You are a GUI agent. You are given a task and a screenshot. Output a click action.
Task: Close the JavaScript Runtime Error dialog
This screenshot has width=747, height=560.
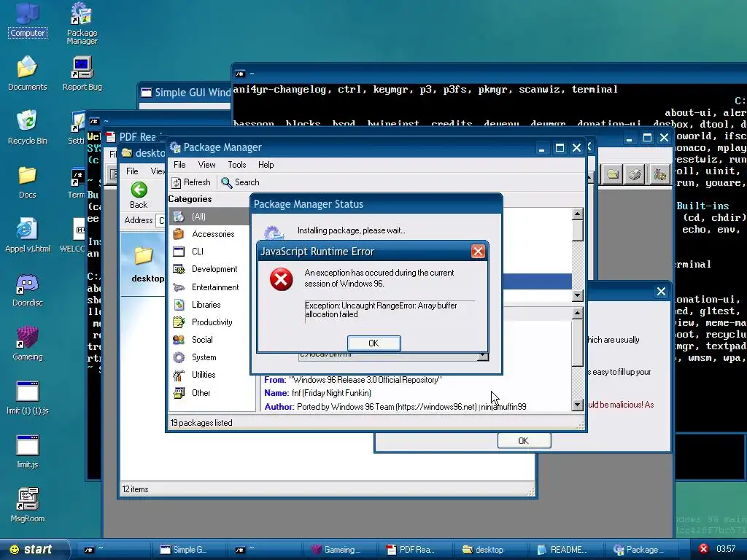tap(478, 251)
